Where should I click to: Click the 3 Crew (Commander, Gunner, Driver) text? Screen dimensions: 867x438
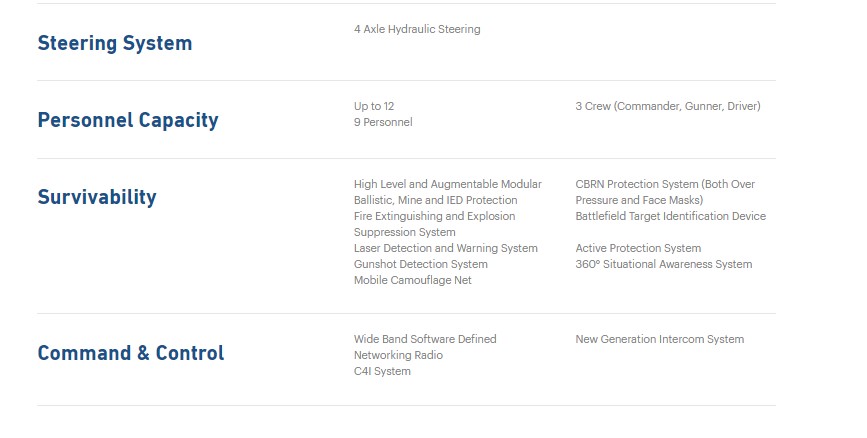667,106
